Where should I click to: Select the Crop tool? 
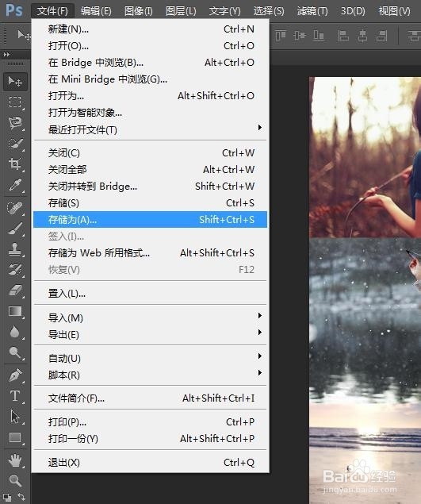(15, 164)
